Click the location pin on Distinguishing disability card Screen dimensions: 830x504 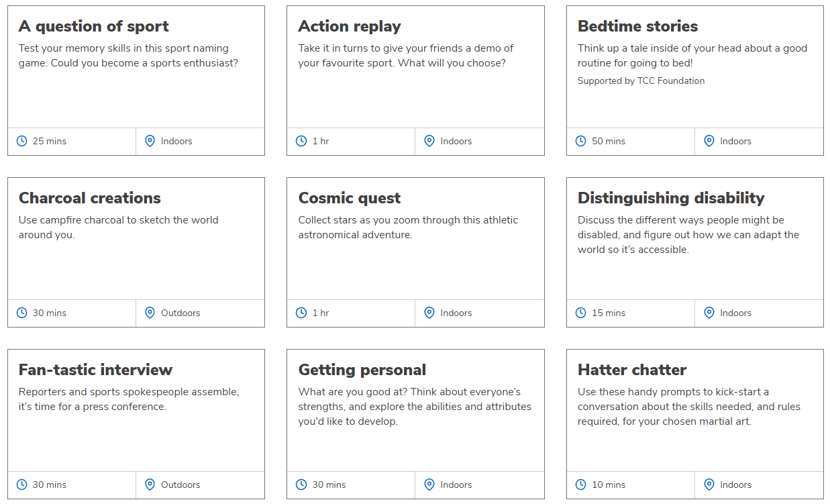709,313
